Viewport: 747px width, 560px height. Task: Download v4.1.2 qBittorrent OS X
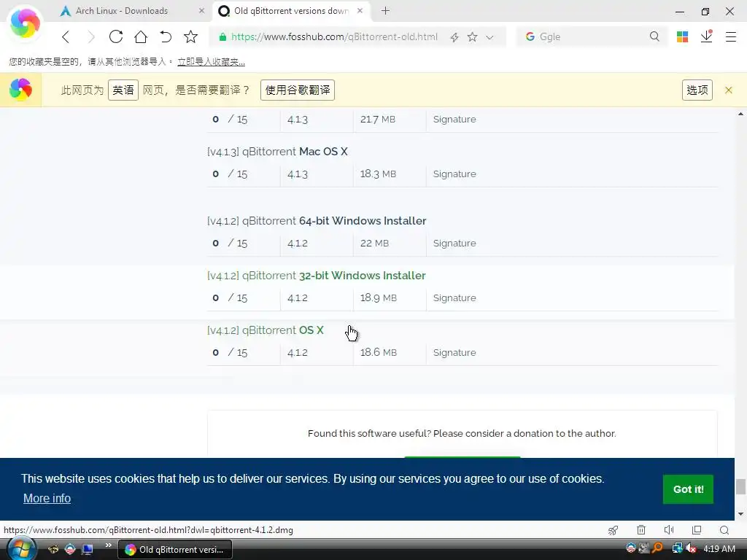point(266,330)
